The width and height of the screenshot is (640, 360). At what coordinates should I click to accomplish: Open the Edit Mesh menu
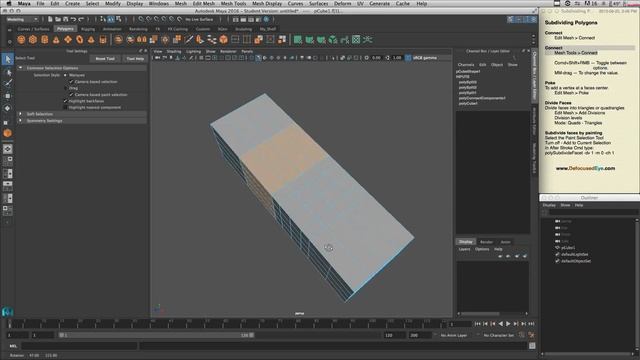(204, 3)
